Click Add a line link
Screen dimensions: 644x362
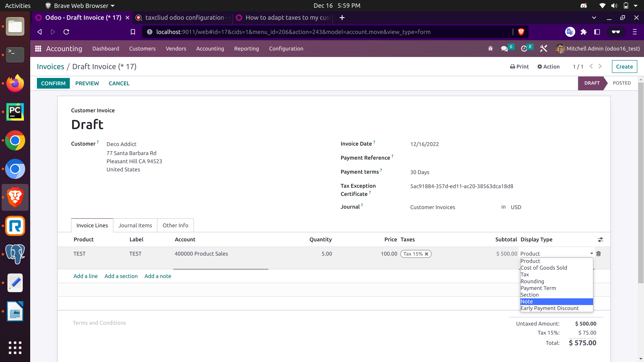(x=86, y=276)
